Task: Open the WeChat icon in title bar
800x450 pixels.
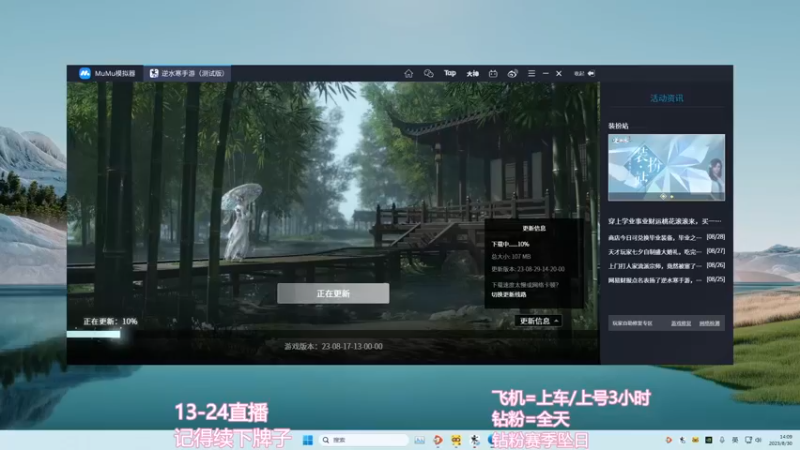Action: tap(429, 73)
